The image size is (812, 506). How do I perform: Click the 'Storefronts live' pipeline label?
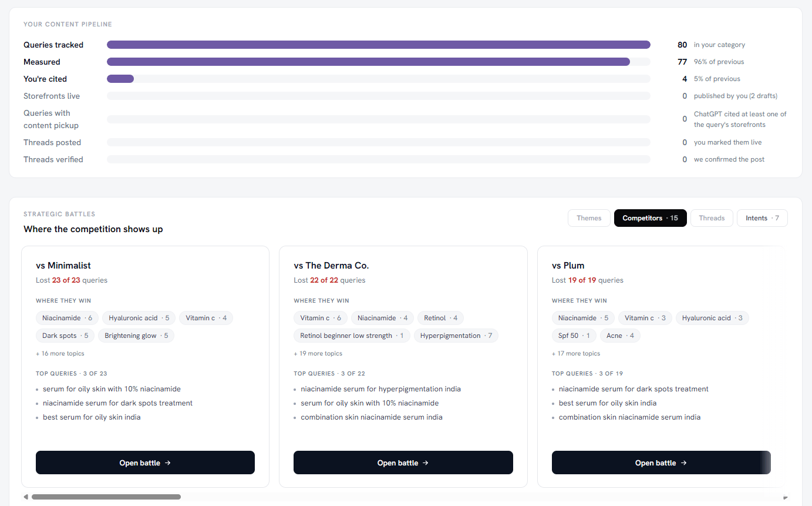52,96
